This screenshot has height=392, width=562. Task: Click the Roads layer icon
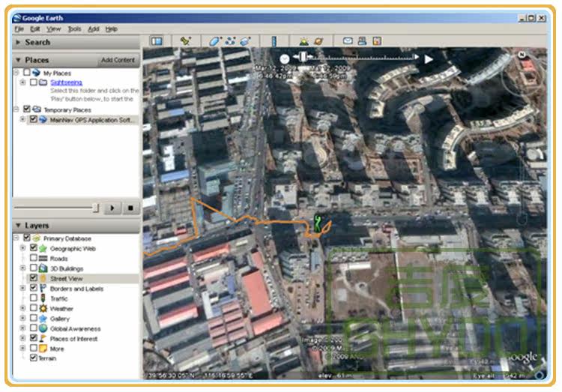click(43, 259)
